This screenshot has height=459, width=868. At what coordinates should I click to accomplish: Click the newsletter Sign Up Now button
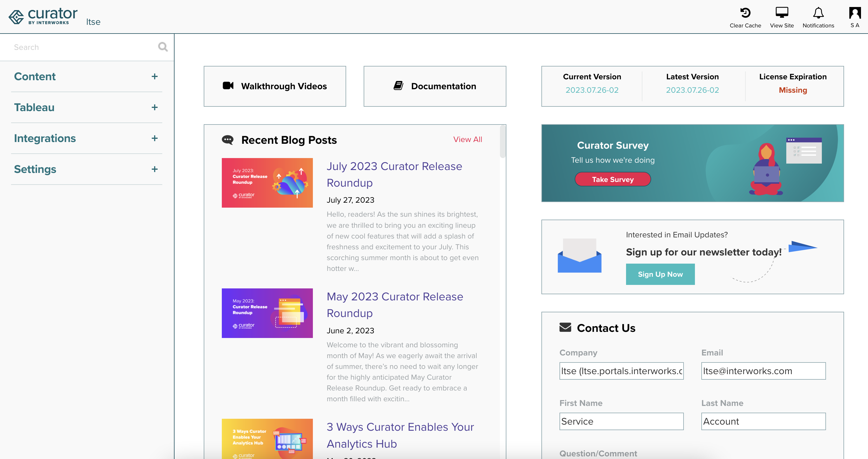pos(660,274)
